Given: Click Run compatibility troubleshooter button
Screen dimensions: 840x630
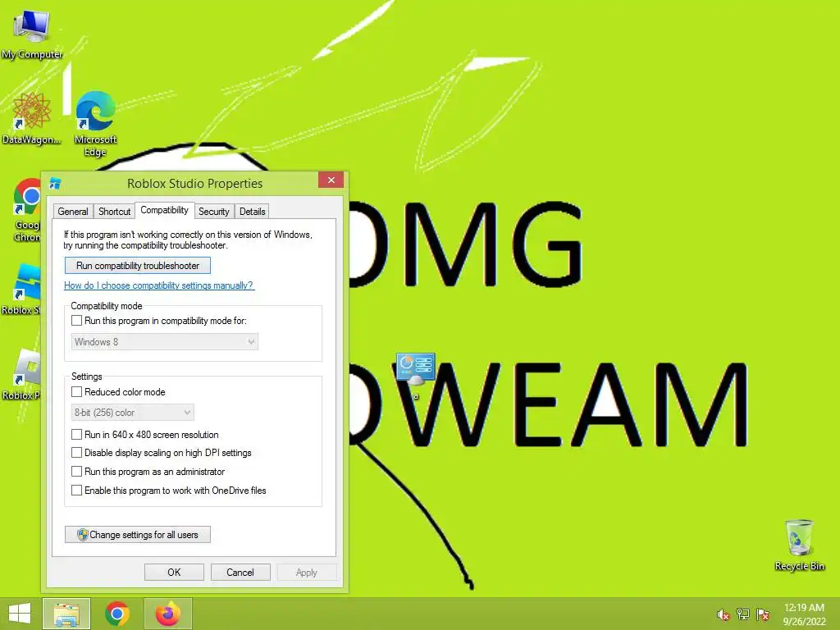Looking at the screenshot, I should (138, 266).
